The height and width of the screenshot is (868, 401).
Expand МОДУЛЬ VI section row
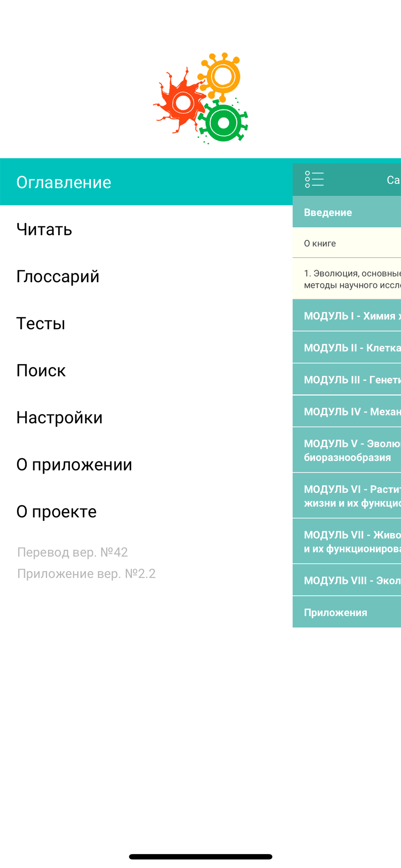coord(347,496)
